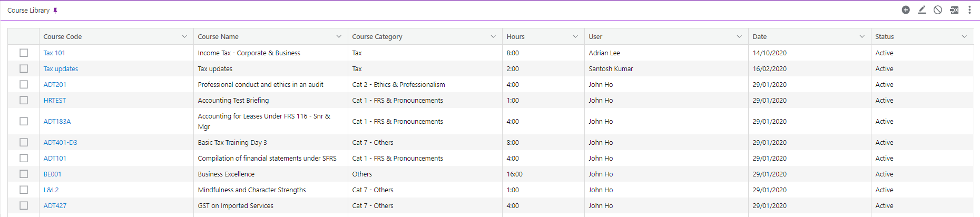This screenshot has height=217, width=980.
Task: Open the ADT183A course link
Action: tap(57, 121)
